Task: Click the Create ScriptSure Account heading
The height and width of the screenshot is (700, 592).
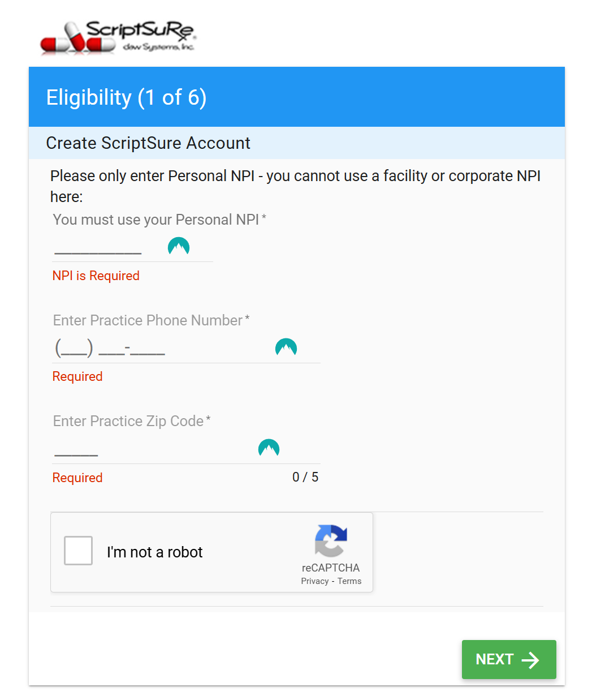Action: coord(148,143)
